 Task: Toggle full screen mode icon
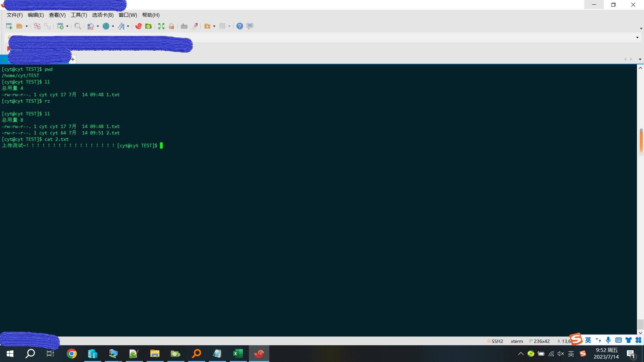pos(161,26)
